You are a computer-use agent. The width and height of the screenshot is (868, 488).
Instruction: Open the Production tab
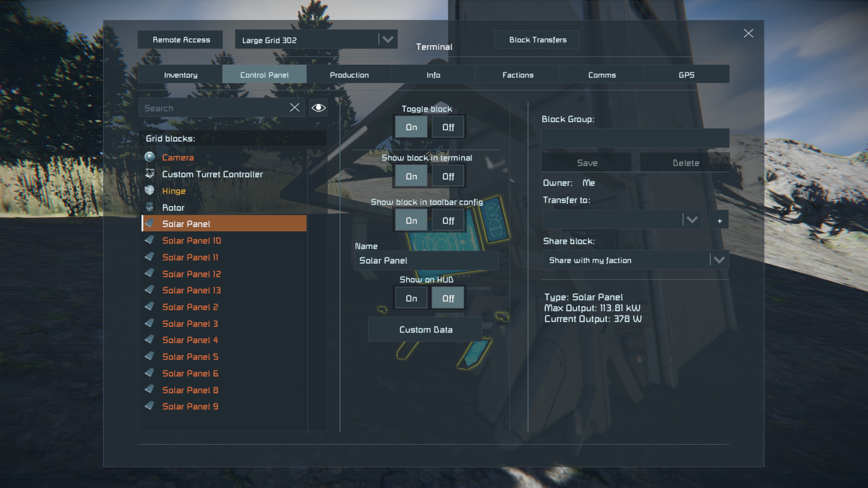pos(349,75)
